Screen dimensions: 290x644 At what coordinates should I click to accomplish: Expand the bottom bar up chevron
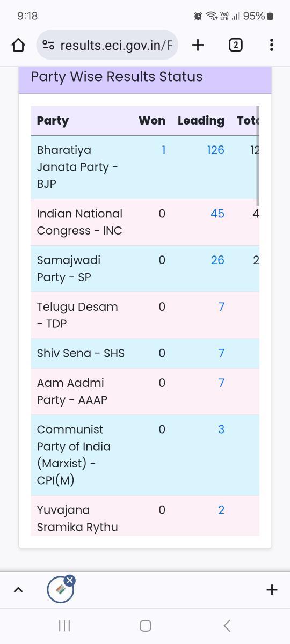point(18,590)
